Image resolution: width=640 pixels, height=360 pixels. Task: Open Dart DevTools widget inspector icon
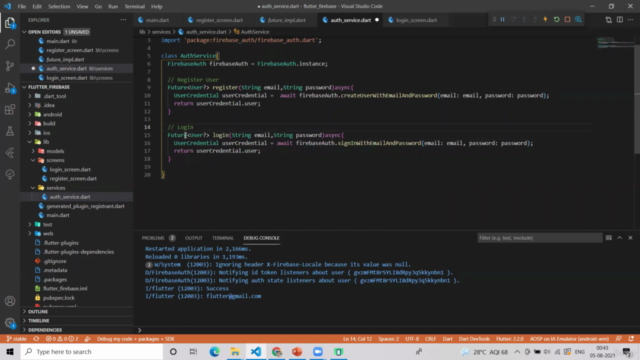coord(578,20)
